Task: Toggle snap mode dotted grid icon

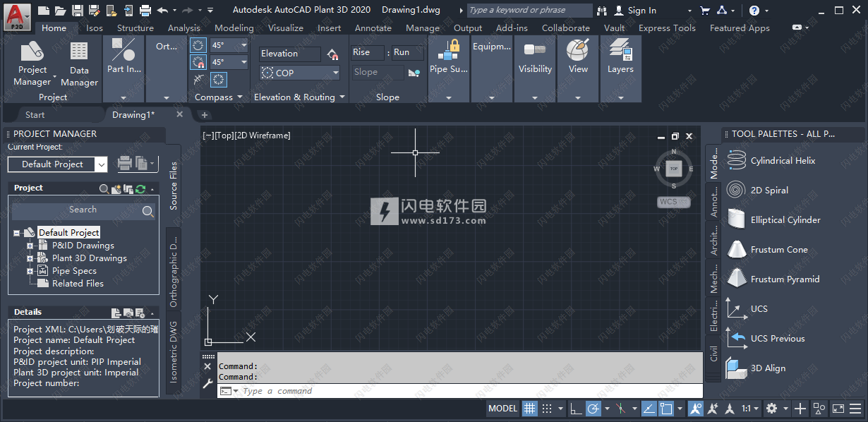Action: (548, 408)
